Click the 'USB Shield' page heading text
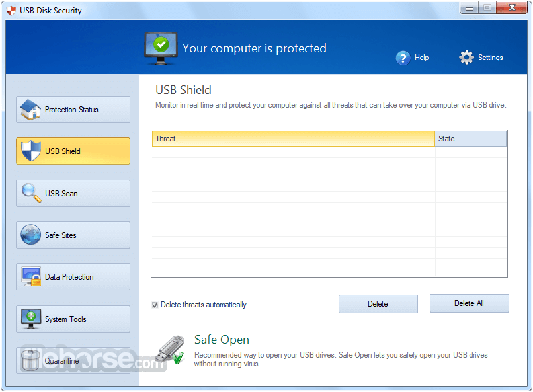 coord(184,90)
